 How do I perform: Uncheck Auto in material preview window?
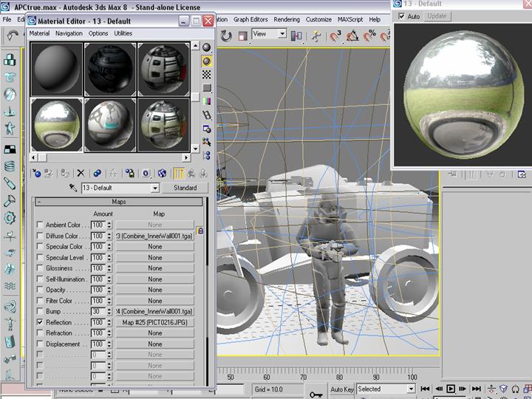[x=401, y=16]
